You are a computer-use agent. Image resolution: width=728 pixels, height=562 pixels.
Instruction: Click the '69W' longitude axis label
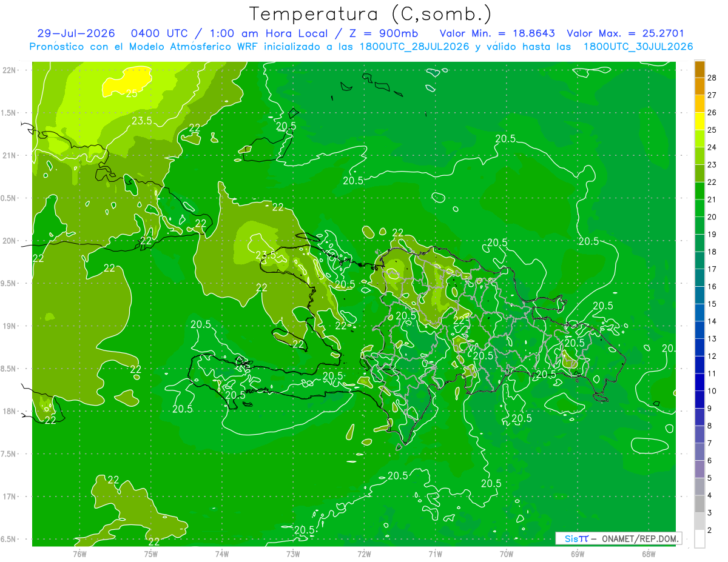point(577,554)
